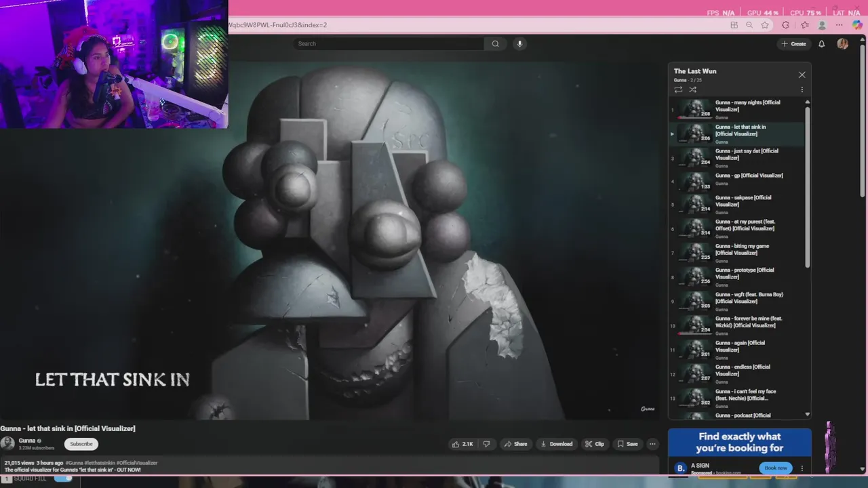Click the YouTube search magnifier button
This screenshot has width=868, height=488.
click(495, 43)
